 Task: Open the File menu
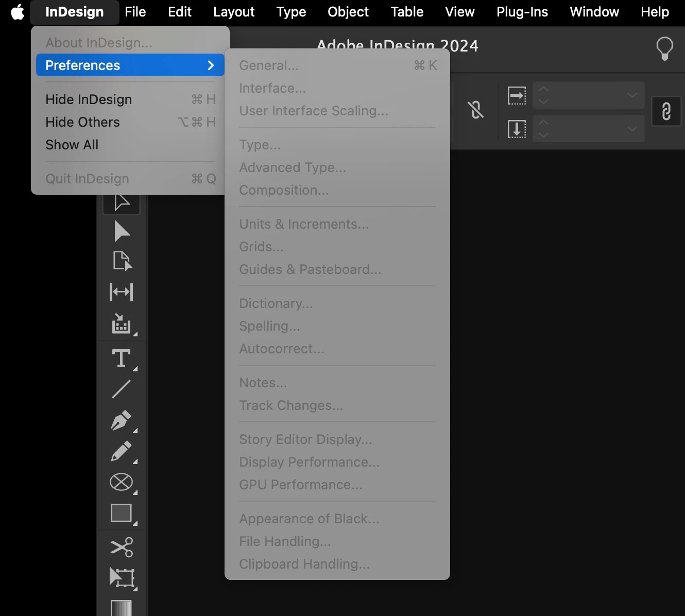click(x=135, y=12)
